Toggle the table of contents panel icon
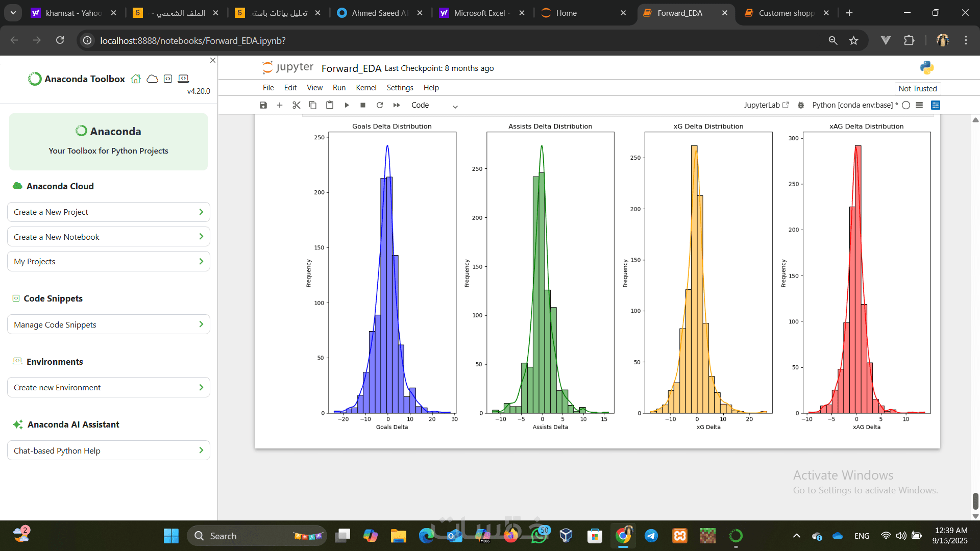Viewport: 980px width, 551px height. point(919,105)
